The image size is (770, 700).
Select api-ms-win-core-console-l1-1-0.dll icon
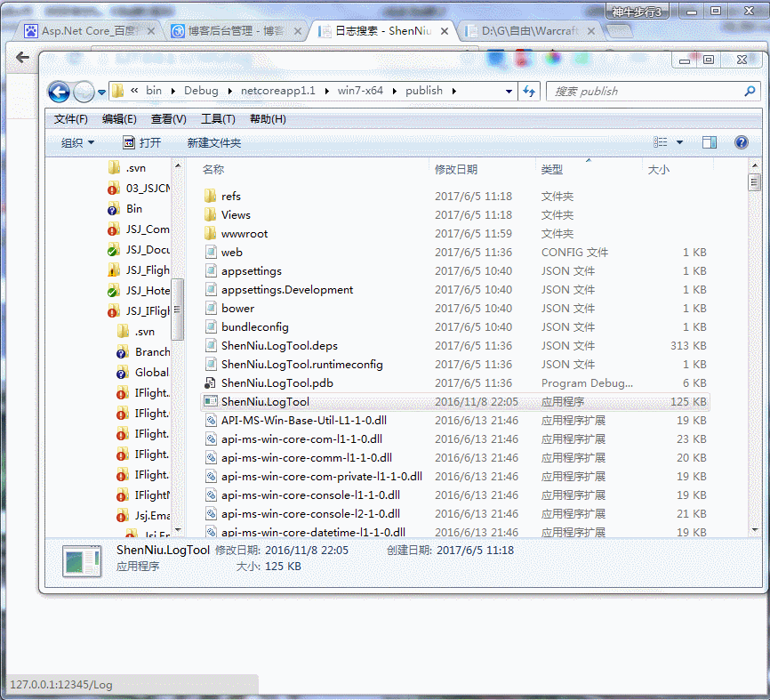pyautogui.click(x=211, y=495)
